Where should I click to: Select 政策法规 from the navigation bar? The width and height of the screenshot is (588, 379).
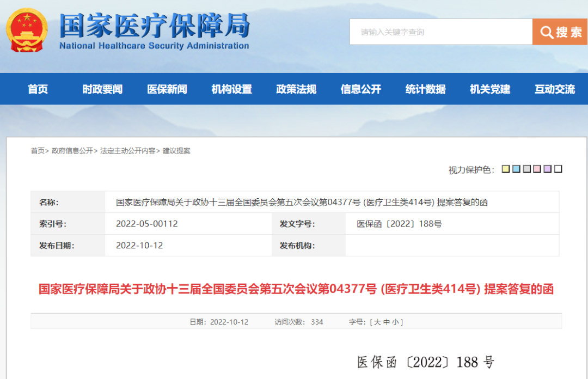click(296, 89)
